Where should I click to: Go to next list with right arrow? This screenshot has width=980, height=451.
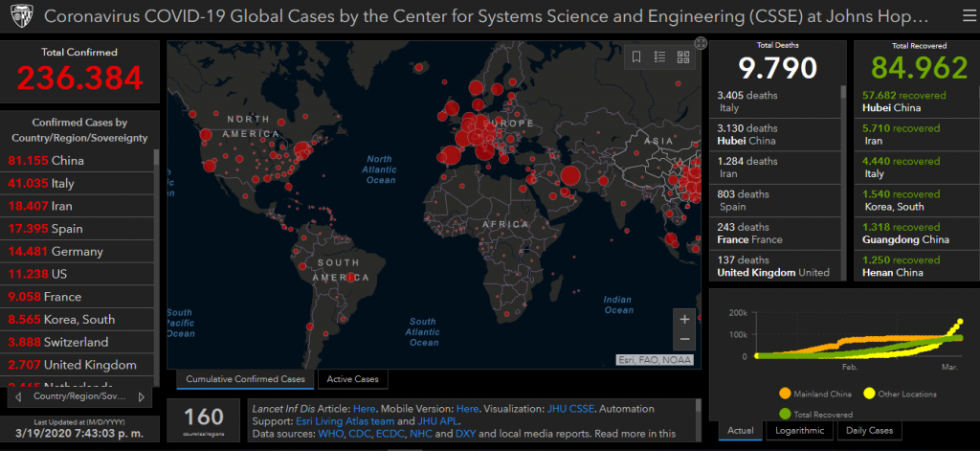[x=142, y=396]
